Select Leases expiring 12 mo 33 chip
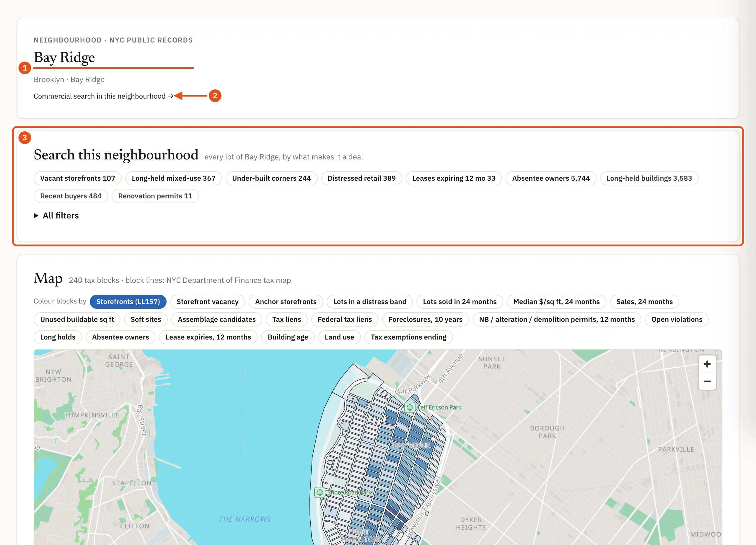The height and width of the screenshot is (545, 756). tap(454, 178)
